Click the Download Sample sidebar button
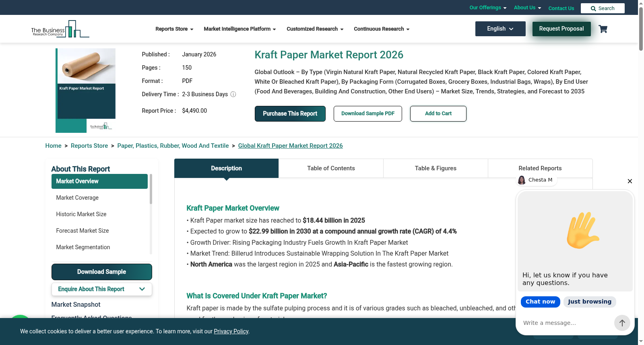This screenshot has width=644, height=345. click(x=102, y=272)
